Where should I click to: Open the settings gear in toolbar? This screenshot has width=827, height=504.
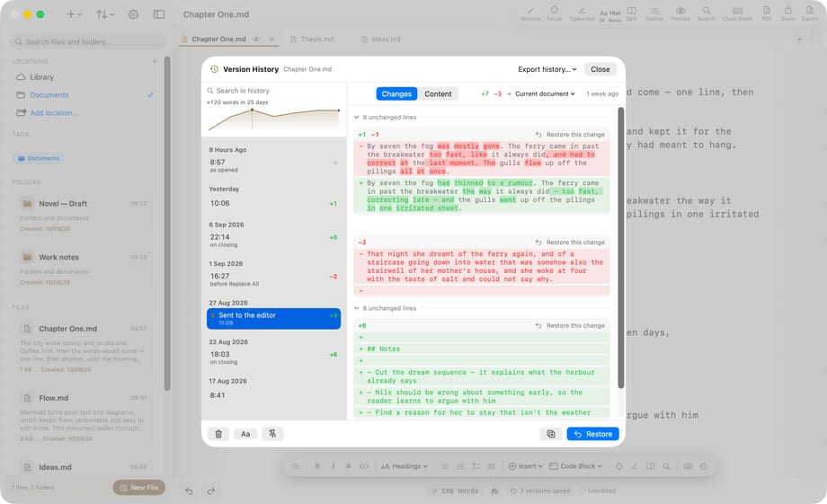point(133,14)
